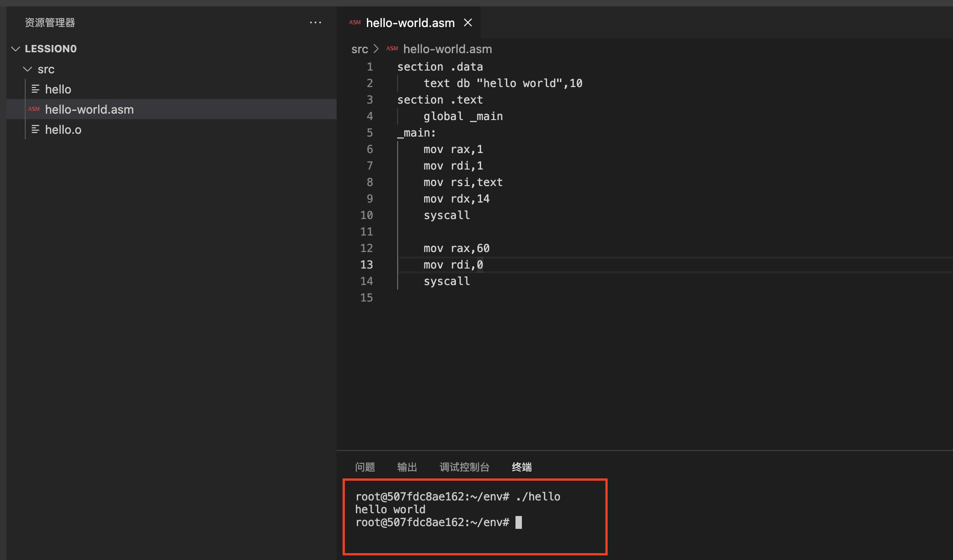
Task: Open the hello file in explorer
Action: [x=58, y=89]
